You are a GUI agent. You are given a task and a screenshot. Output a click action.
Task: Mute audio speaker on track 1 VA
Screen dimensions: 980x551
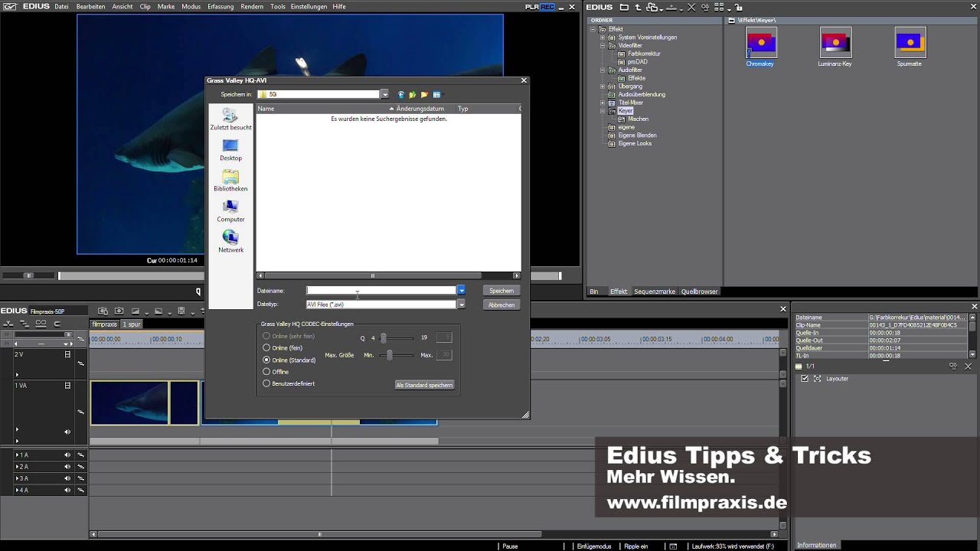tap(67, 432)
